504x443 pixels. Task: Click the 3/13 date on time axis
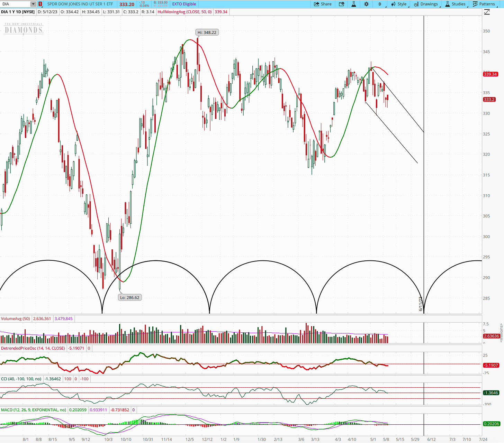click(x=315, y=439)
